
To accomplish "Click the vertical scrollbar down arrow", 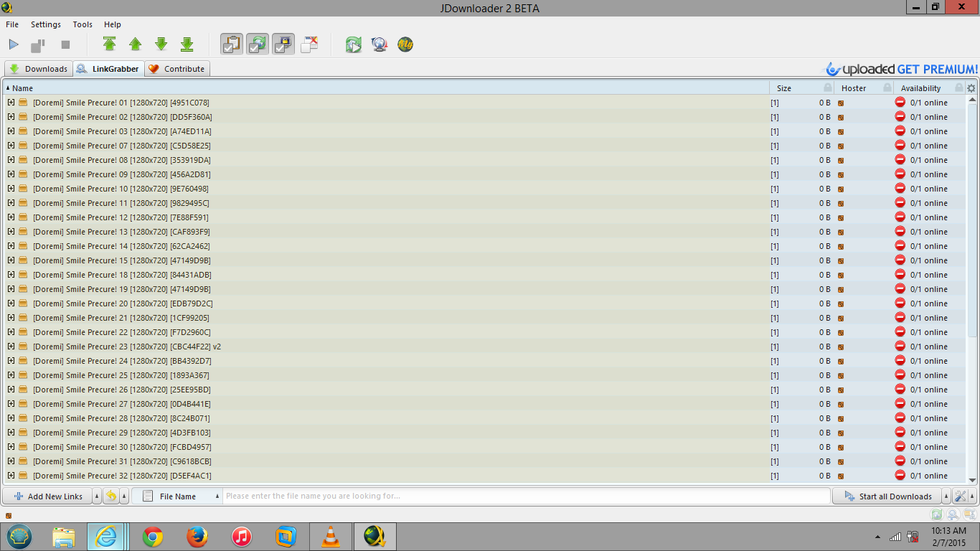I will click(x=972, y=480).
